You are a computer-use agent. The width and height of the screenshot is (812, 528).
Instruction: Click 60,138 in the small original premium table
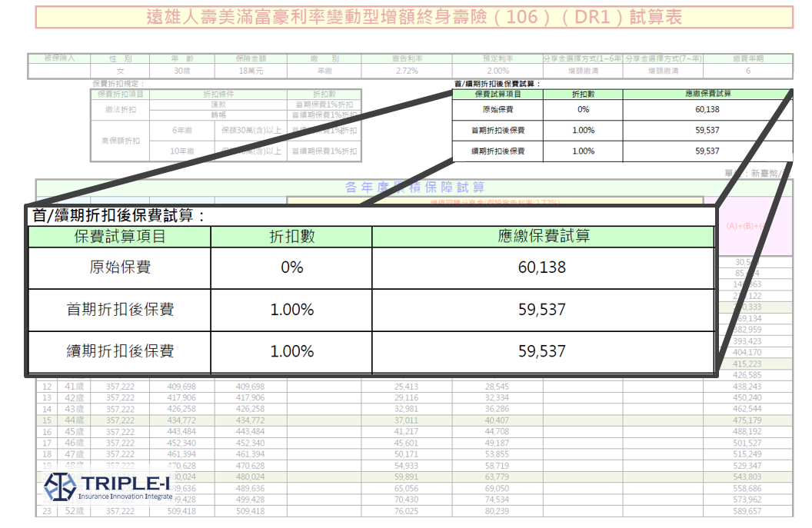click(x=707, y=109)
